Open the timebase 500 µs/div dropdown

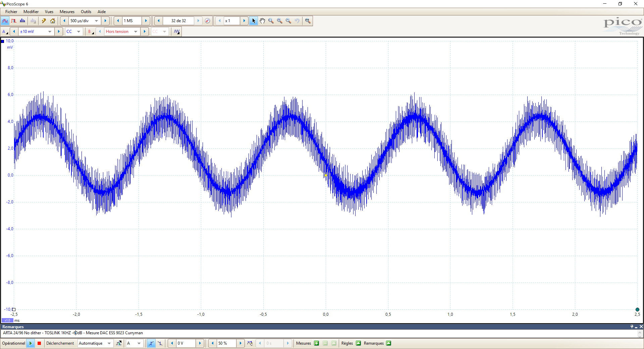click(x=97, y=21)
